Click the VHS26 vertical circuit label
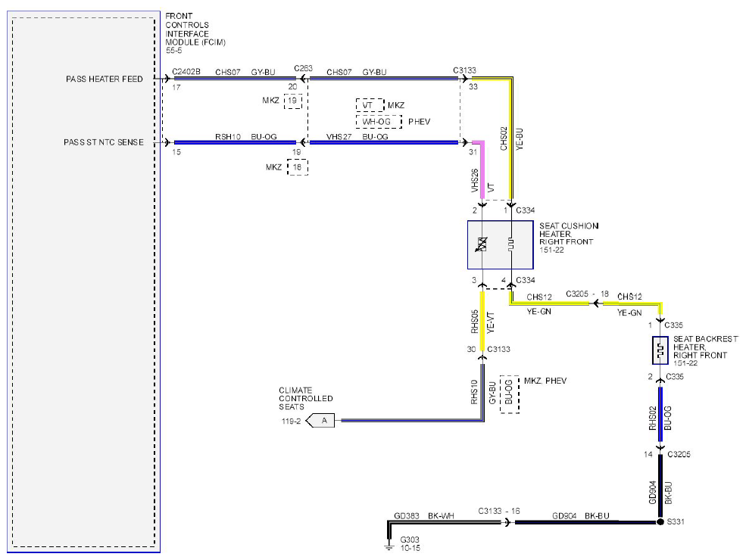 click(474, 181)
